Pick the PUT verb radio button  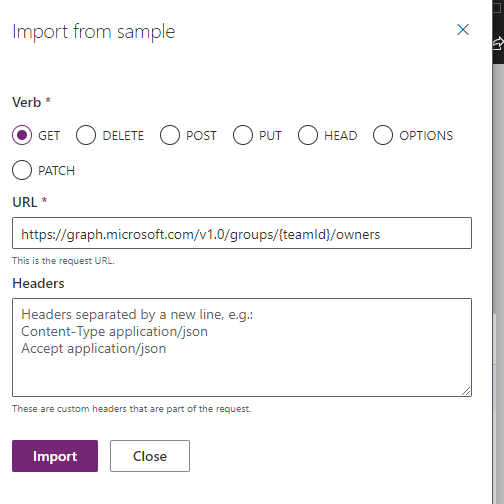[243, 135]
